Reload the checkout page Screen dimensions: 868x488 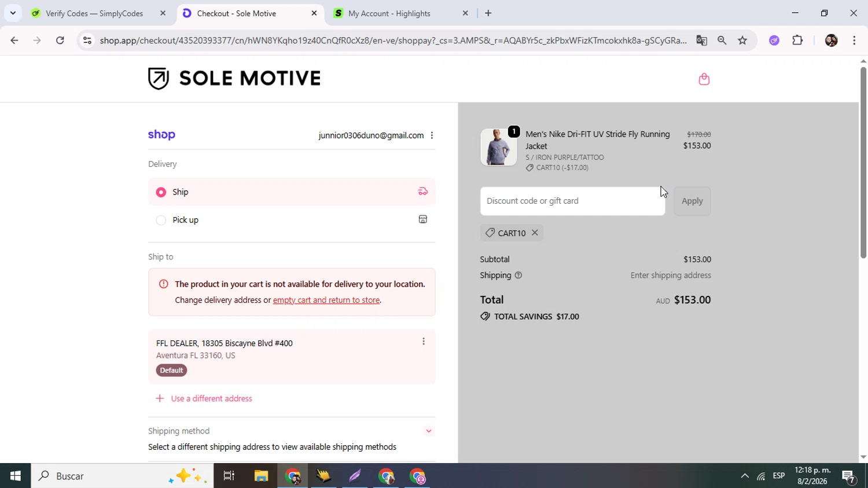point(60,41)
